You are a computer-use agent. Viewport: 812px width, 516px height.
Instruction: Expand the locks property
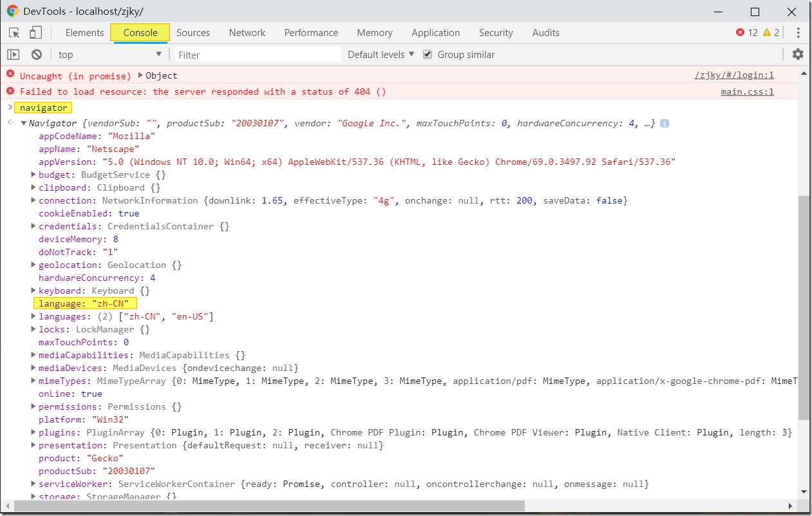coord(33,329)
